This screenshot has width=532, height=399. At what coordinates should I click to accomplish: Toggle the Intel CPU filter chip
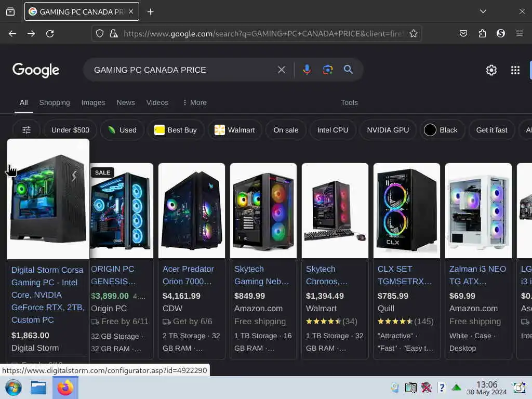coord(332,130)
